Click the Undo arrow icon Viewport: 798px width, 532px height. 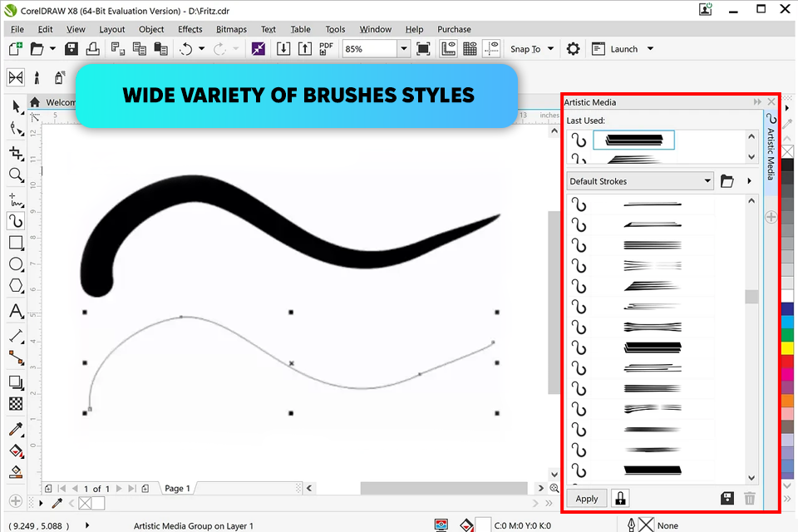(x=185, y=49)
